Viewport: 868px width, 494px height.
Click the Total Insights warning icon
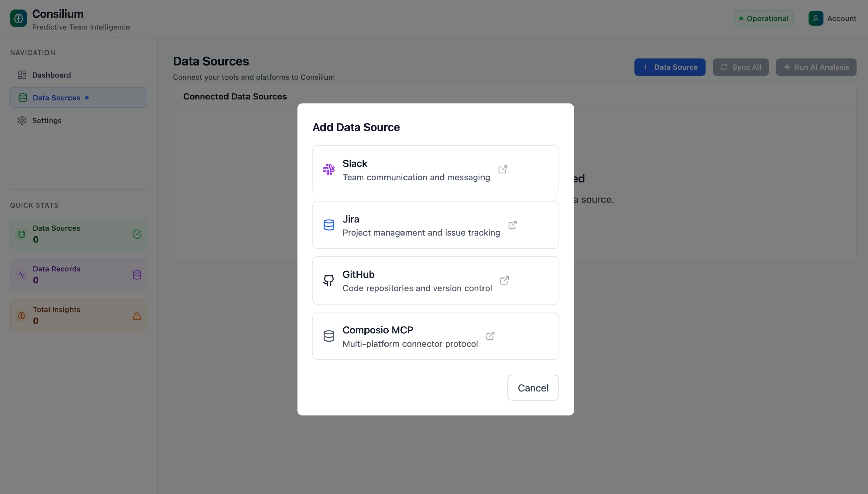[x=137, y=315]
